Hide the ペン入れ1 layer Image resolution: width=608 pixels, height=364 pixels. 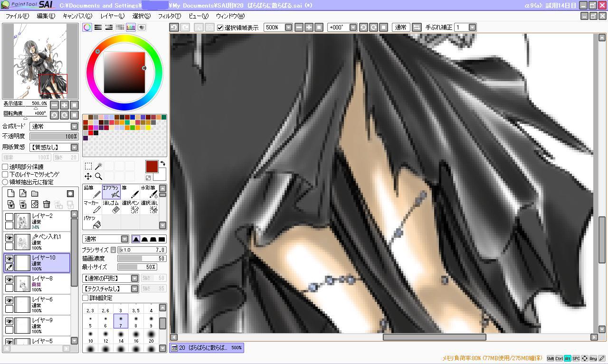(x=9, y=238)
